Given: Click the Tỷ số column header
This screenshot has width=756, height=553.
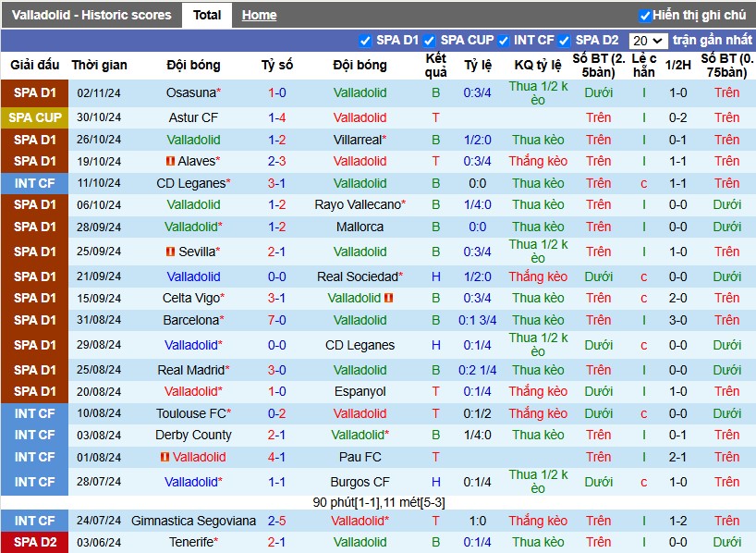Looking at the screenshot, I should [277, 65].
